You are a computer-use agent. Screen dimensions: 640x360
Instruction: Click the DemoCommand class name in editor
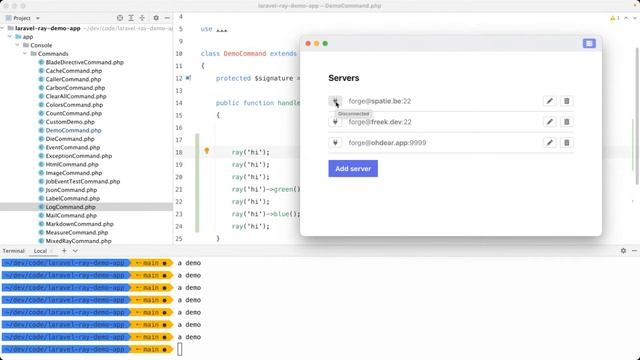coord(244,53)
